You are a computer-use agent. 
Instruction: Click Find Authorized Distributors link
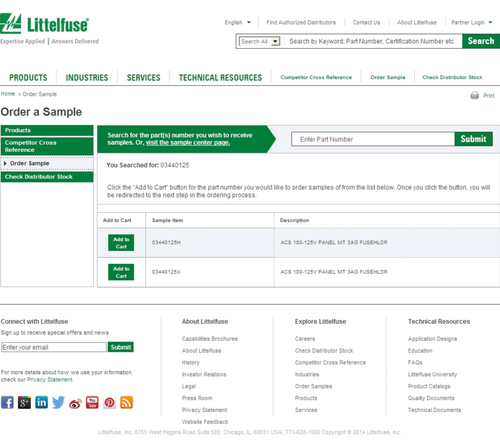pyautogui.click(x=301, y=22)
